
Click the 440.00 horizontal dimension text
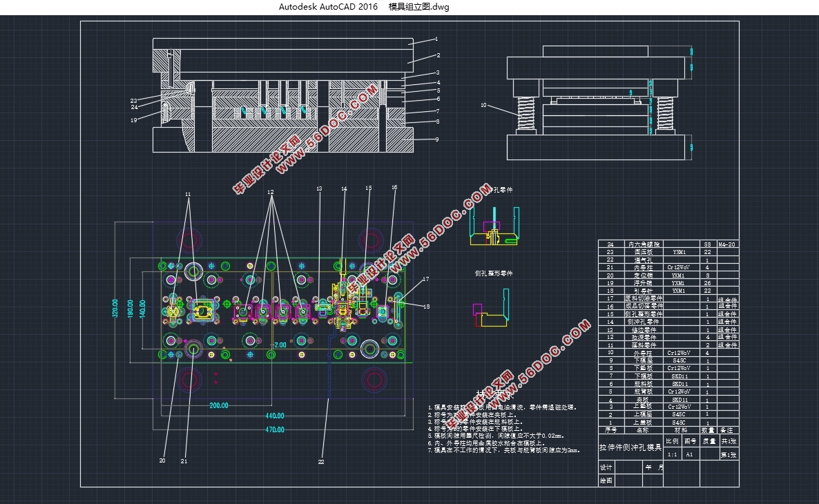click(275, 416)
